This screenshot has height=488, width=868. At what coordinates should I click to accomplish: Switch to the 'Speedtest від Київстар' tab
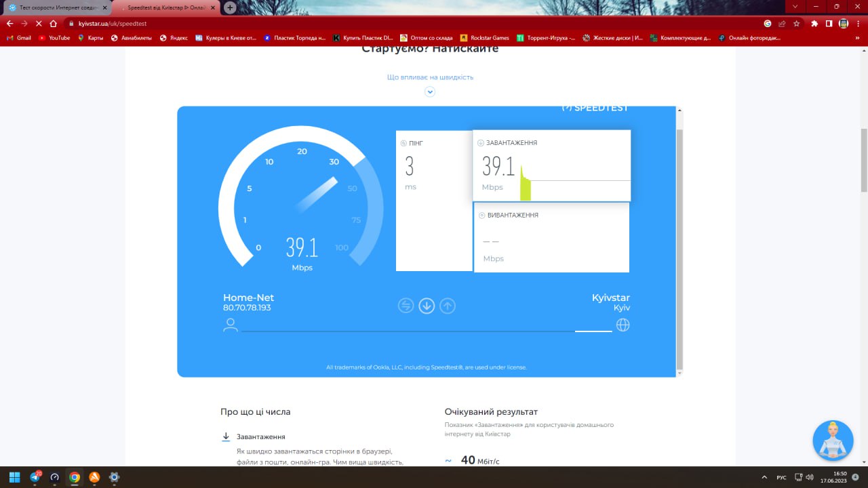[166, 7]
